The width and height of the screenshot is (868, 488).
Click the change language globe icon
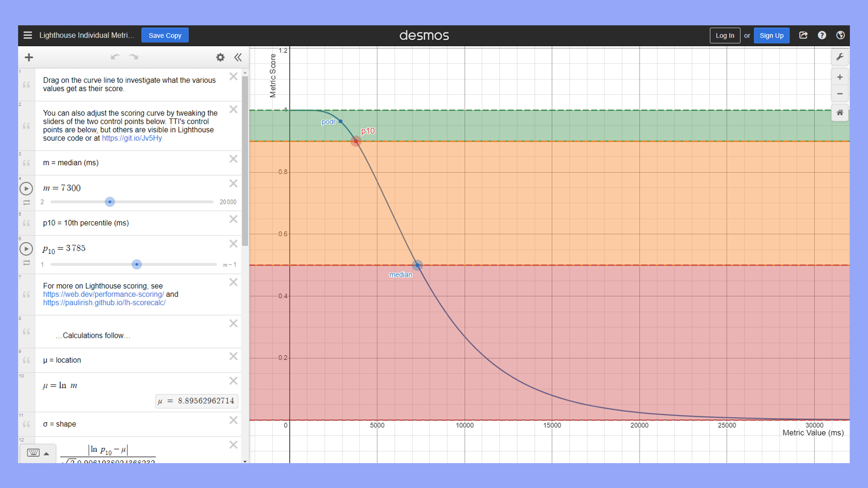(x=840, y=35)
